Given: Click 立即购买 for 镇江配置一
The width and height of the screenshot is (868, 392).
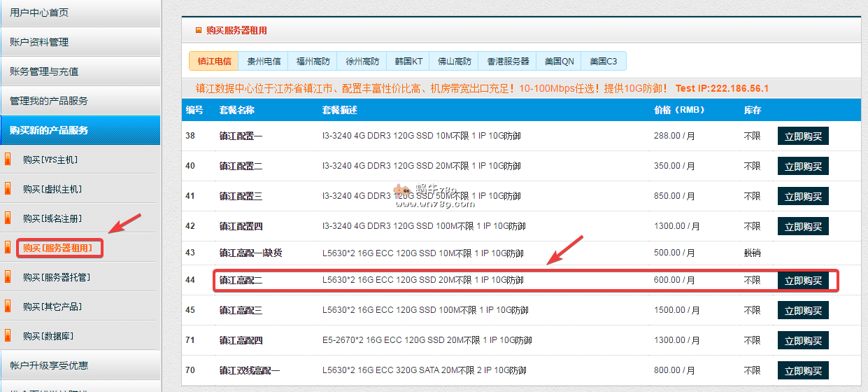Looking at the screenshot, I should click(803, 136).
